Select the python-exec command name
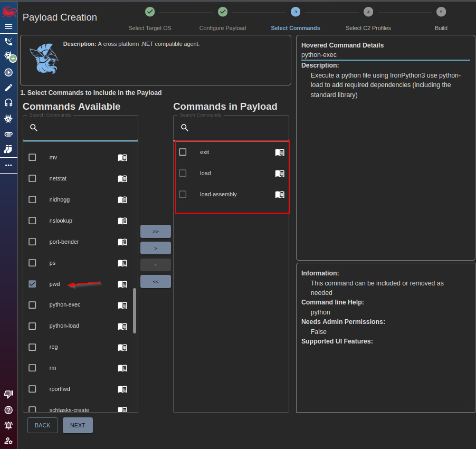476x449 pixels. 65,304
